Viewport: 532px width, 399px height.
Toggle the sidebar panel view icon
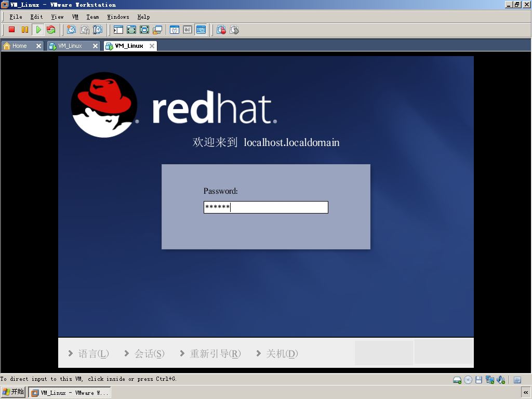118,30
